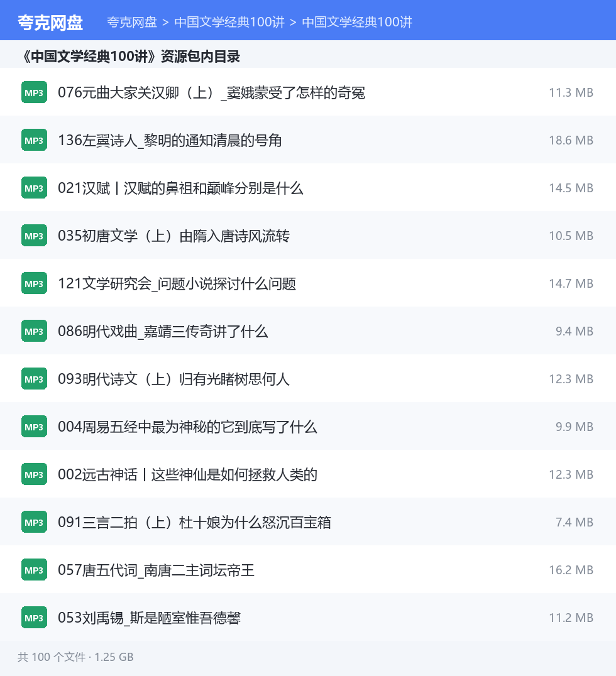
Task: Click the MP3 icon for 053刘禹锡
Action: (x=34, y=618)
